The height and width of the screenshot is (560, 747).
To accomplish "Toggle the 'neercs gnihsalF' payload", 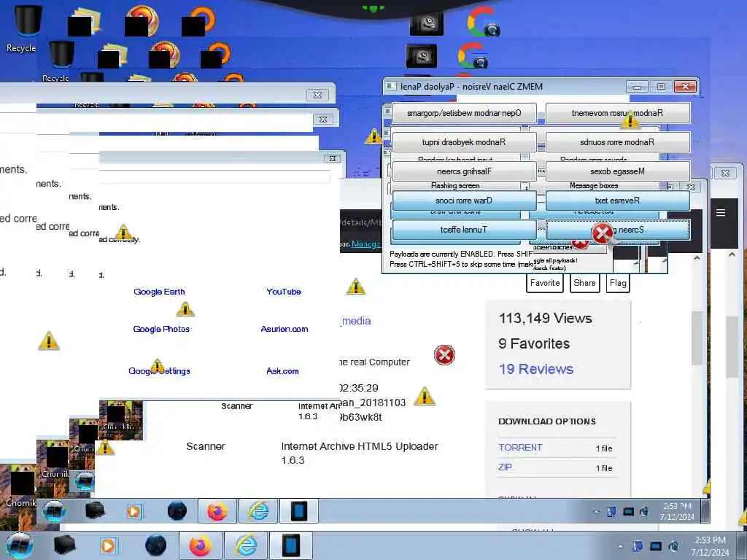I will click(464, 171).
